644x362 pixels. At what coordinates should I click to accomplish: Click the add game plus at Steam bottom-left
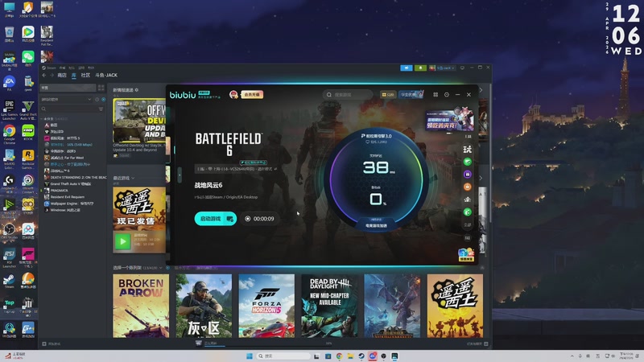(44, 344)
